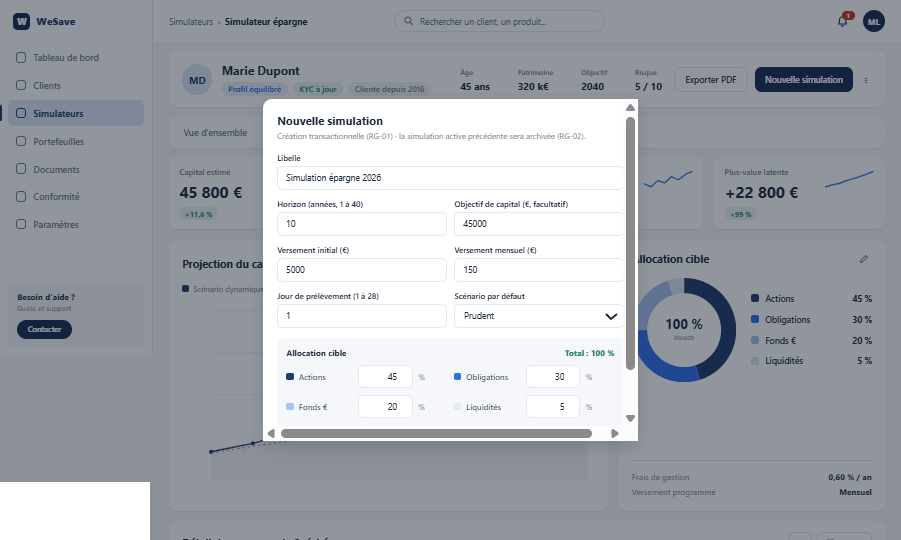This screenshot has height=540, width=901.
Task: Click the Jour de prélèvement field
Action: click(362, 316)
